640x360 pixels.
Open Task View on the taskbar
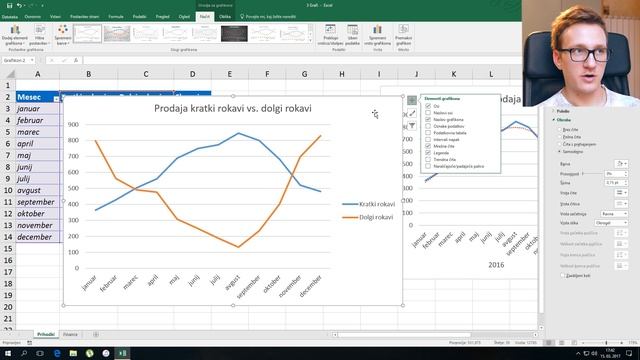click(40, 353)
